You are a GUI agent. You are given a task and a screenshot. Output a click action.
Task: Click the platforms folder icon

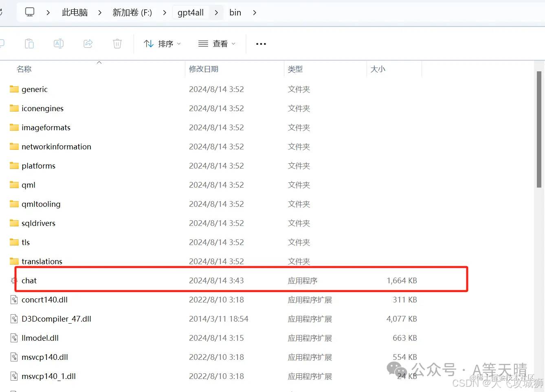pyautogui.click(x=14, y=166)
